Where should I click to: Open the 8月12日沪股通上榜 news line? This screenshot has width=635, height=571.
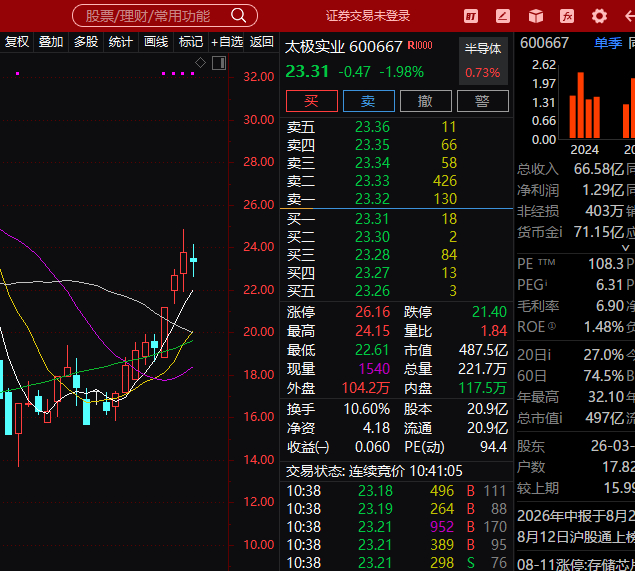[x=576, y=537]
